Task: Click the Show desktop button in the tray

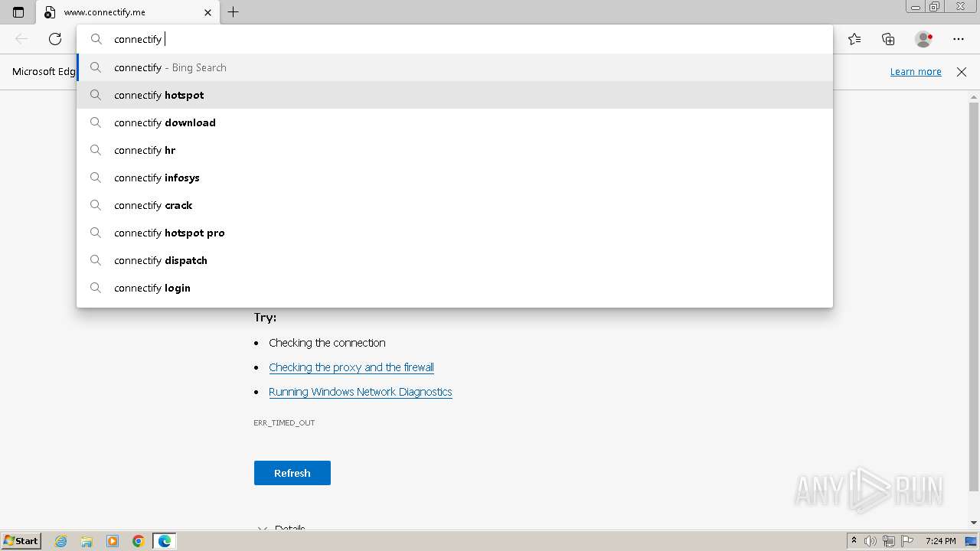Action: pyautogui.click(x=971, y=541)
